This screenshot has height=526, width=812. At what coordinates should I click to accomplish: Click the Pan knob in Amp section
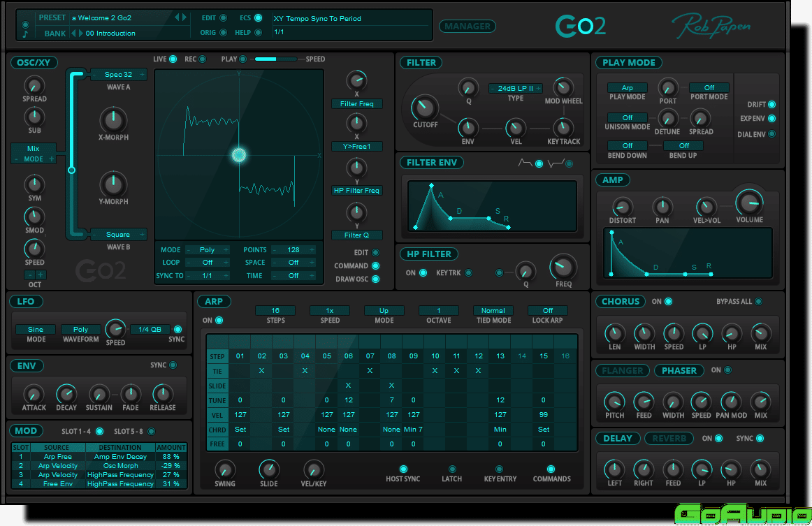(662, 207)
